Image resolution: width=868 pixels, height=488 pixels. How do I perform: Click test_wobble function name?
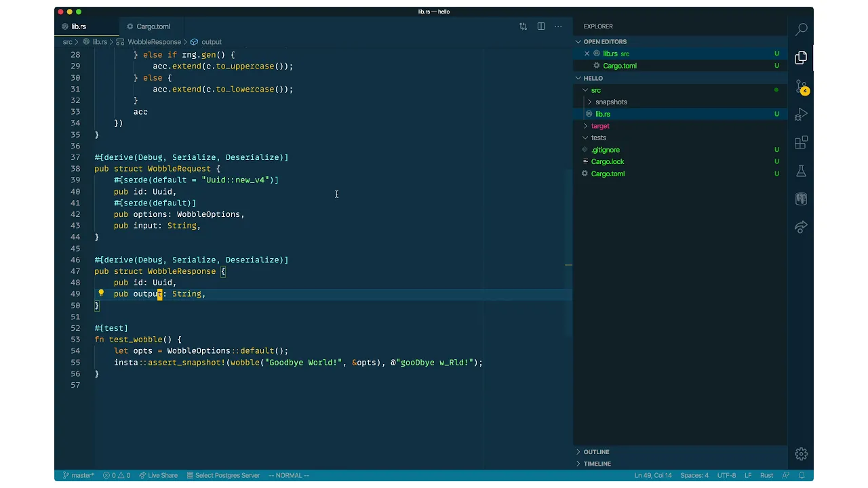(136, 340)
